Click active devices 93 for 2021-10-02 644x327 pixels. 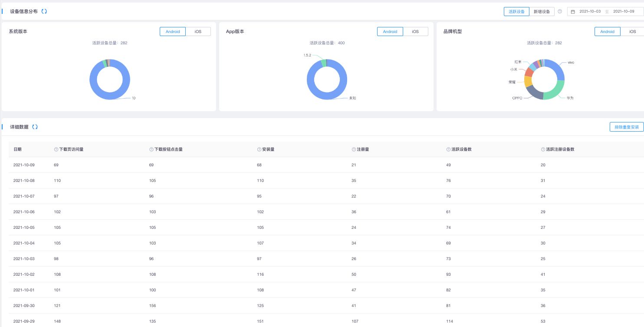[449, 274]
